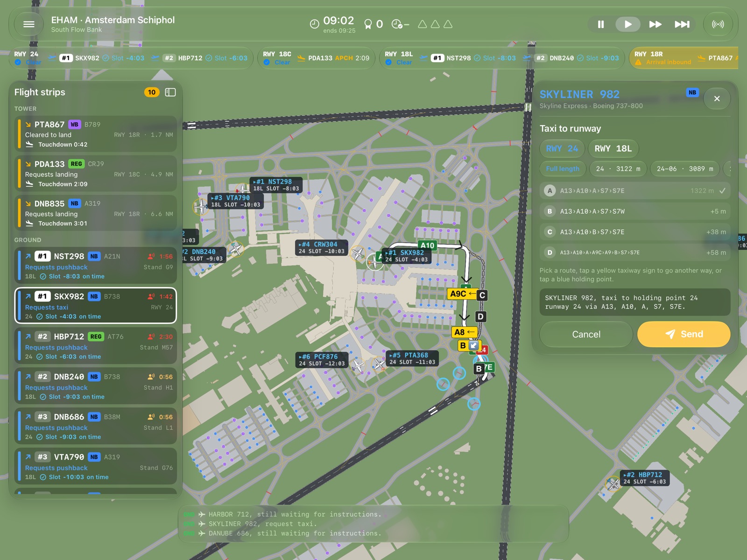Viewport: 747px width, 560px height.
Task: Choose RWY 24 for taxi
Action: (x=562, y=148)
